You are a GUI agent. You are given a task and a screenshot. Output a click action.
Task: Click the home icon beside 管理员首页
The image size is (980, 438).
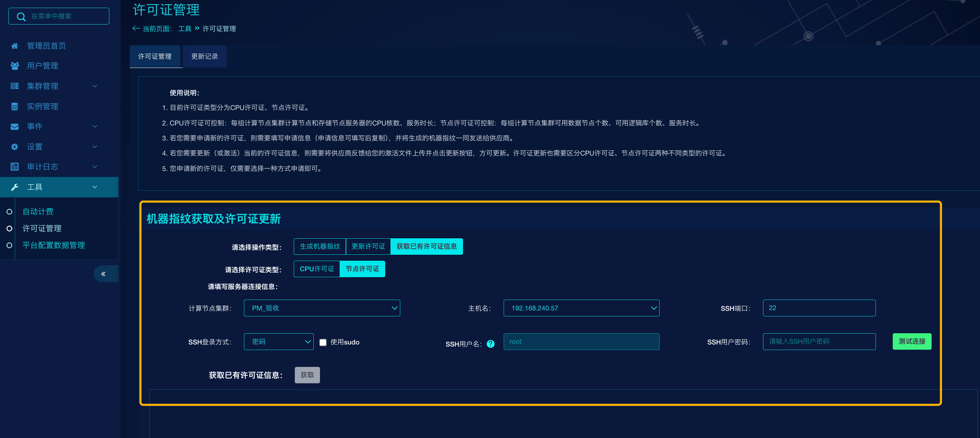point(14,46)
